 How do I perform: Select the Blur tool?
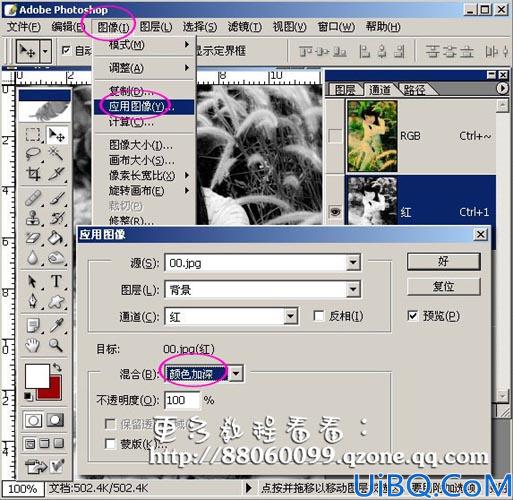coord(33,257)
